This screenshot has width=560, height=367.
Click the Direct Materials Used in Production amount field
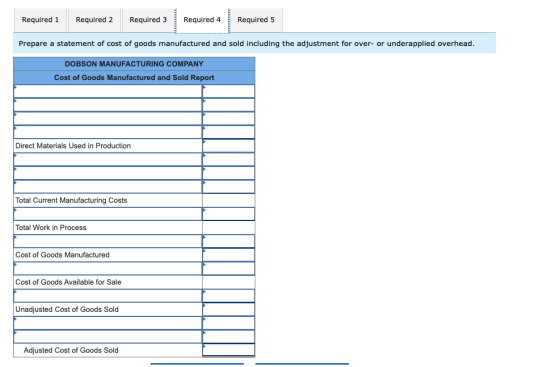click(x=229, y=146)
